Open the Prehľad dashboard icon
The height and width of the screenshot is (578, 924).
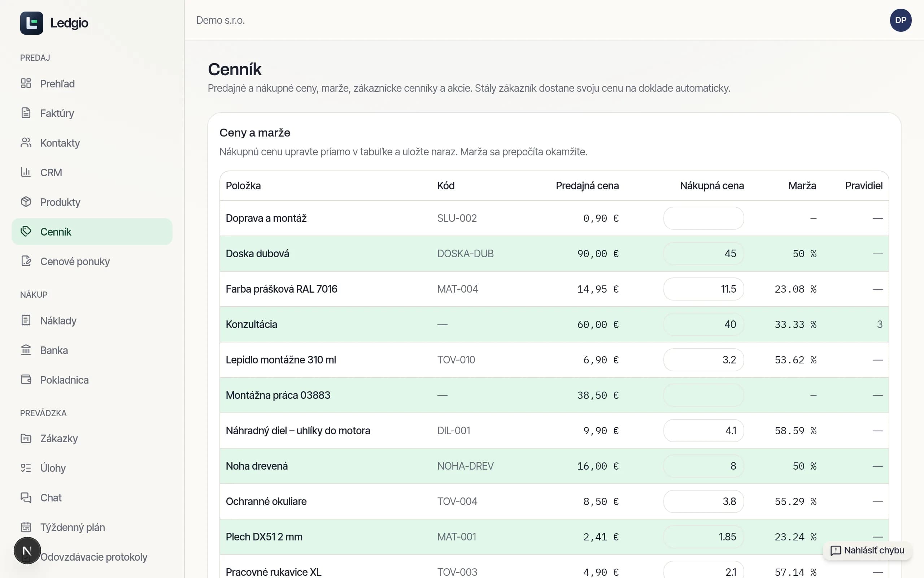point(26,83)
